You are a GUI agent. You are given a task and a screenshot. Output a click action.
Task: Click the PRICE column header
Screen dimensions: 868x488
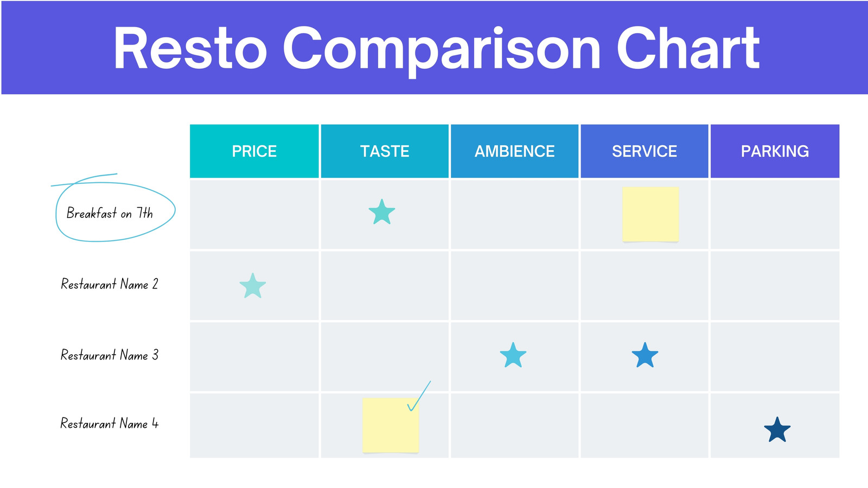(x=254, y=151)
